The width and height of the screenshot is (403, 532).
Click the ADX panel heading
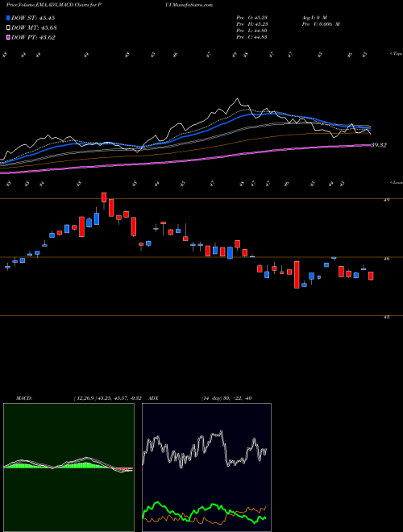pos(153,398)
